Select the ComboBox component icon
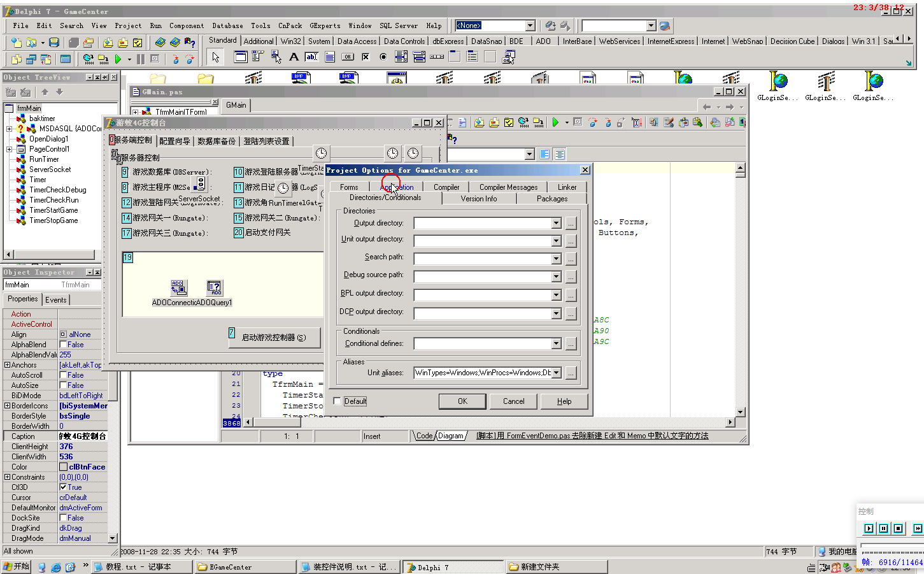 point(419,57)
